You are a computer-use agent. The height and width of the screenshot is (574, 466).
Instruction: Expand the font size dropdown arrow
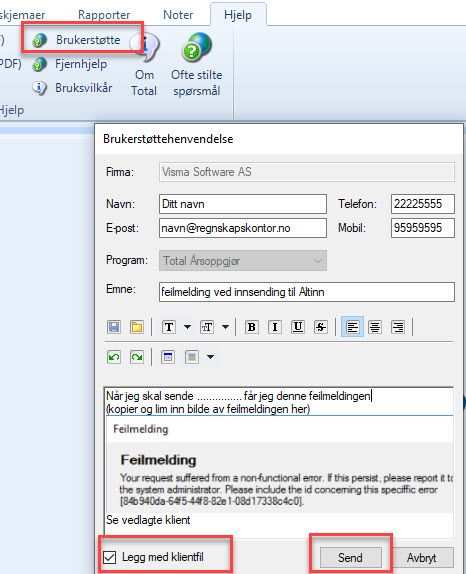225,327
